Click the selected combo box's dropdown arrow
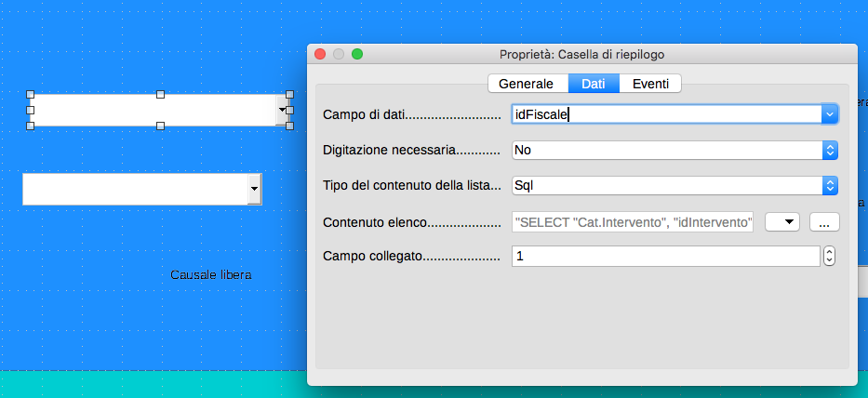The width and height of the screenshot is (868, 398). (282, 110)
